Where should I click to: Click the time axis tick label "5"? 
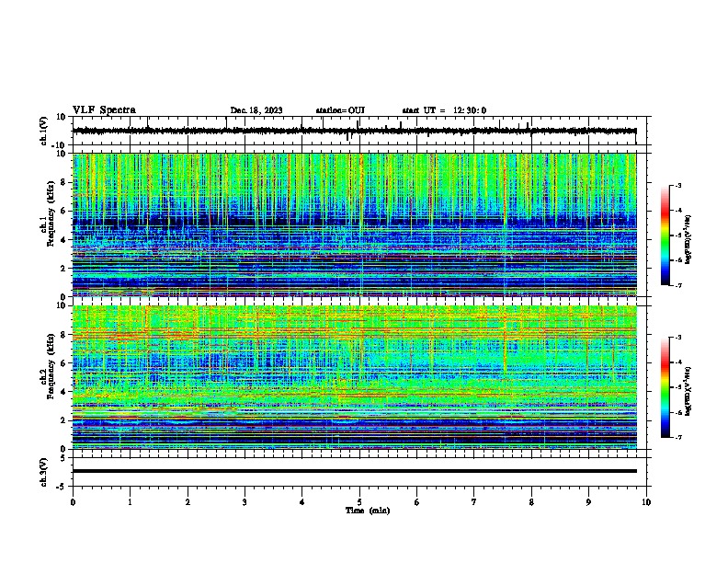(x=359, y=502)
